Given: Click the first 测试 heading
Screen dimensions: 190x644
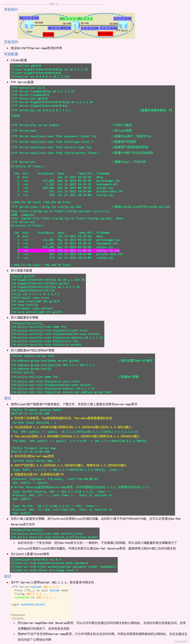Looking at the screenshot, I should tap(7, 398).
